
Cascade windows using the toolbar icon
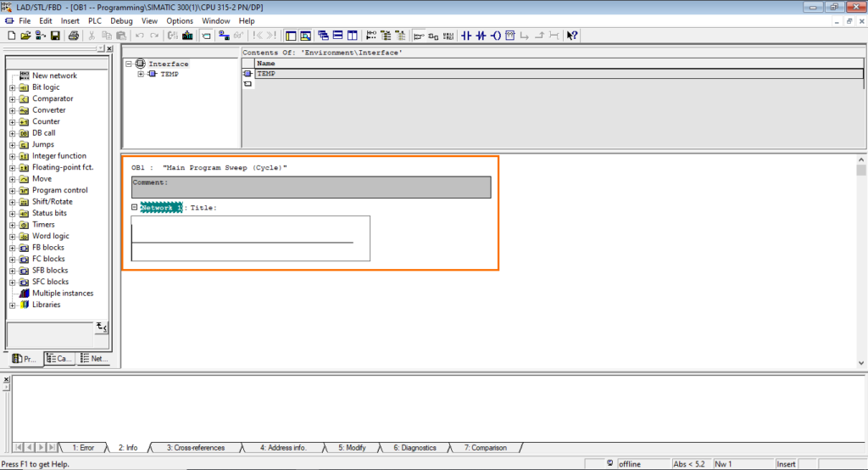click(323, 36)
